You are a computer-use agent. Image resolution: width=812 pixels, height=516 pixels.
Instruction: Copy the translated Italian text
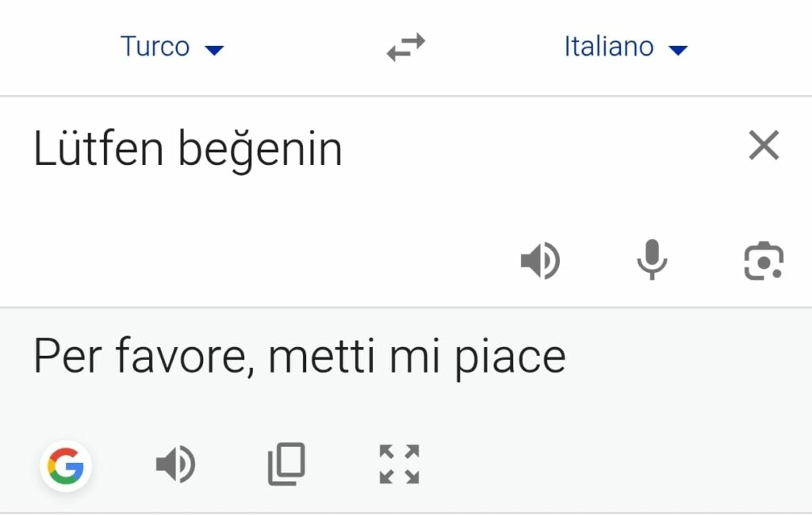click(x=286, y=464)
